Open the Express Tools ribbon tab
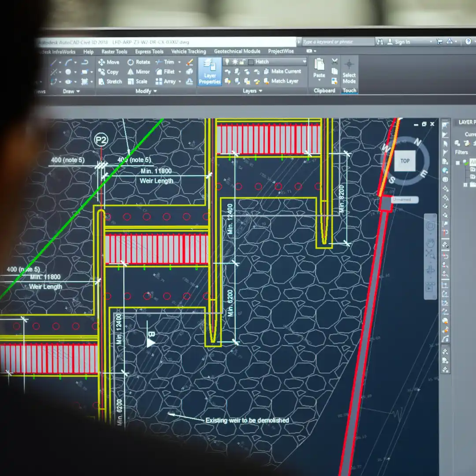The image size is (476, 476). [149, 52]
